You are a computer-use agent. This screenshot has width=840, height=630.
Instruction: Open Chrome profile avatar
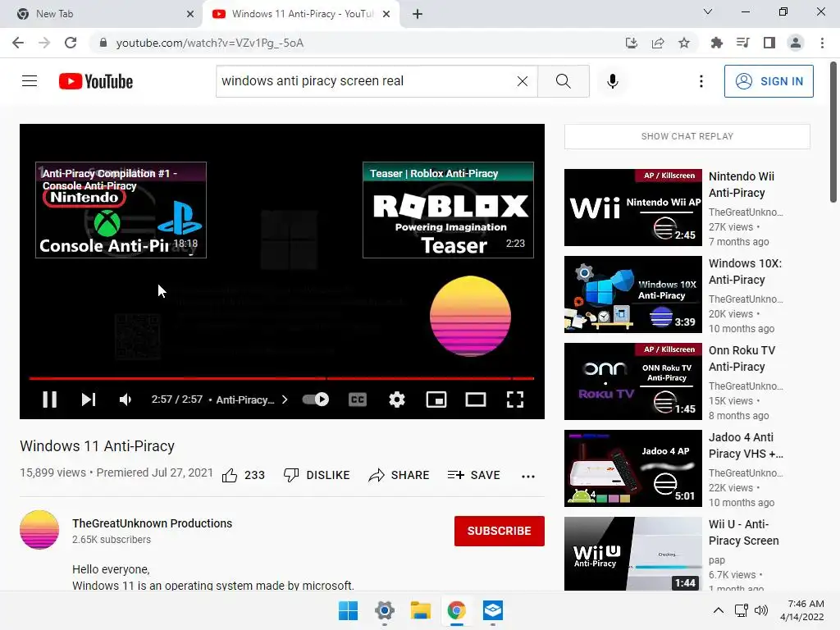[796, 43]
